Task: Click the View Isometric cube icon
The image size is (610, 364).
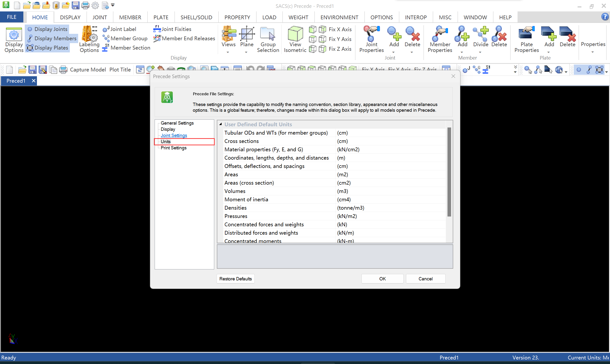Action: (295, 34)
